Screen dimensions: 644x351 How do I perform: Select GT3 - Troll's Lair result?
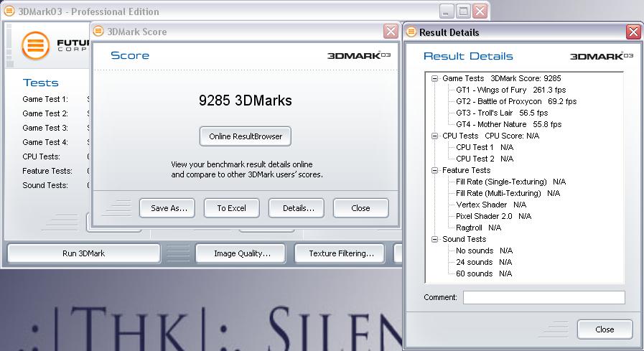pyautogui.click(x=501, y=113)
